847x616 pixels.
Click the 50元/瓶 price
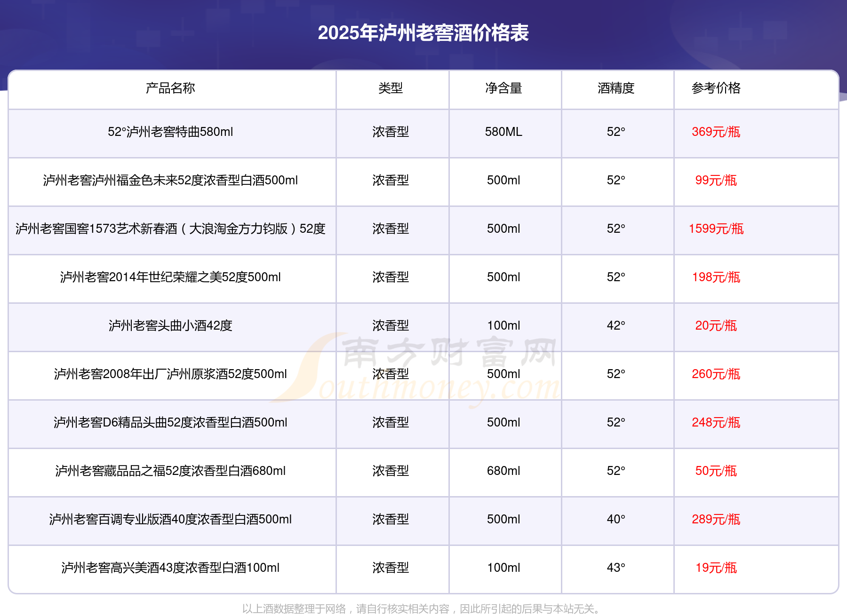coord(716,471)
